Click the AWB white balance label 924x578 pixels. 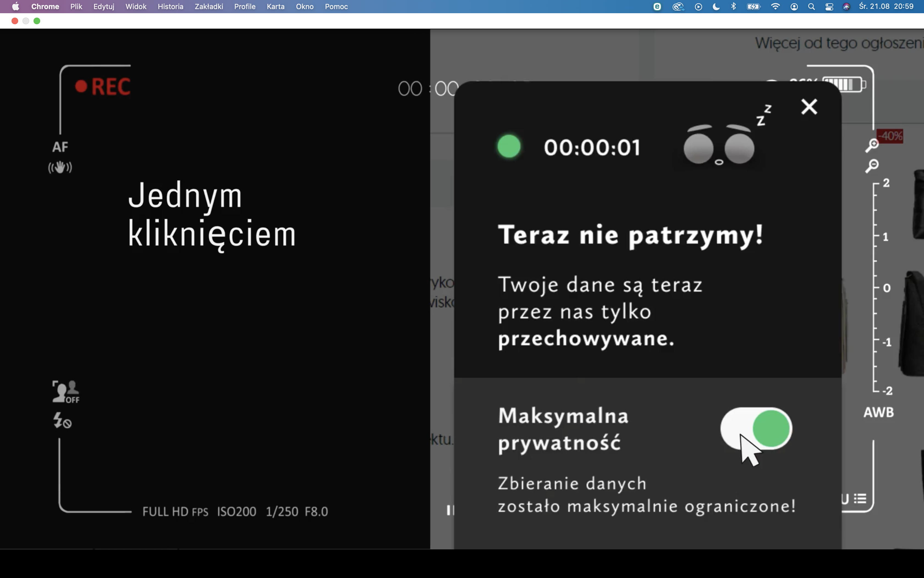pos(879,412)
